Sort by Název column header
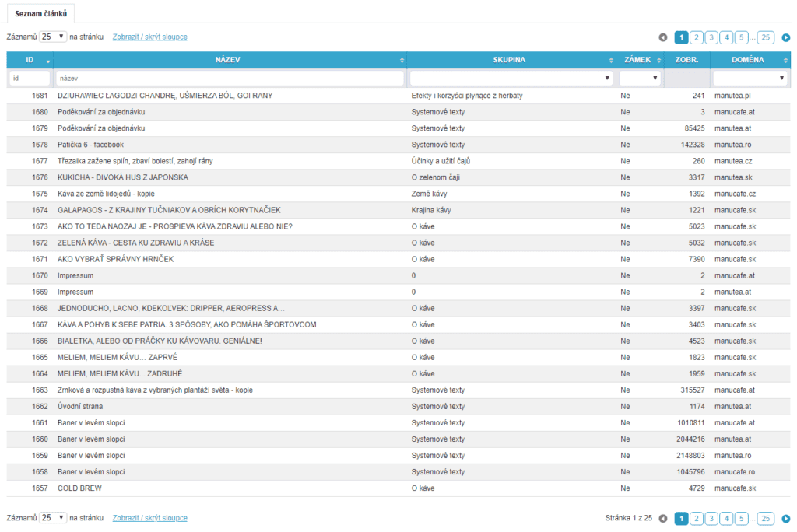The height and width of the screenshot is (532, 797). click(x=230, y=60)
